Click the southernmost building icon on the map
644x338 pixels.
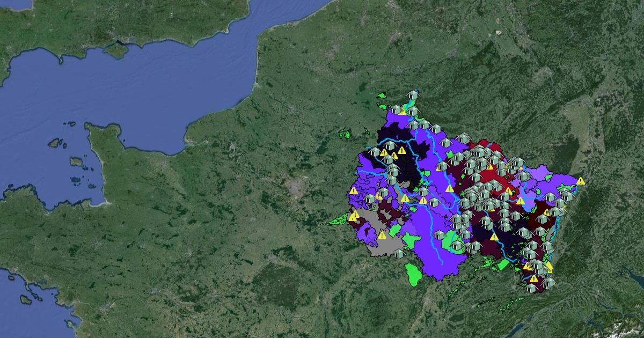[x=531, y=288]
